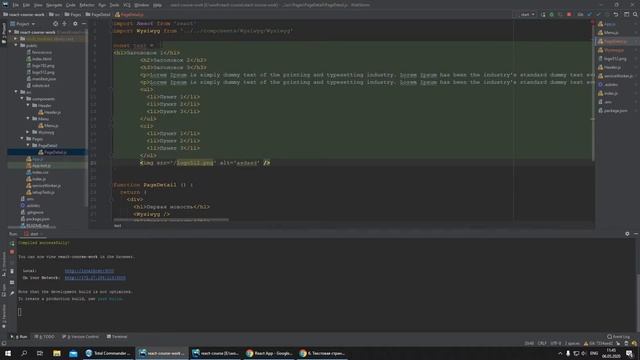The width and height of the screenshot is (640, 360).
Task: Expand the node_modules folder
Action: click(16, 39)
